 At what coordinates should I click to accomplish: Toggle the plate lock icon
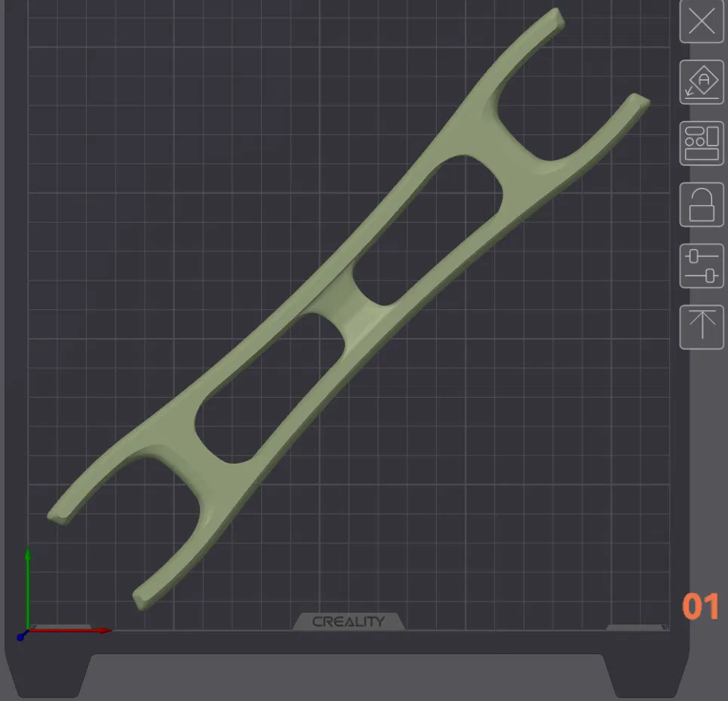702,204
